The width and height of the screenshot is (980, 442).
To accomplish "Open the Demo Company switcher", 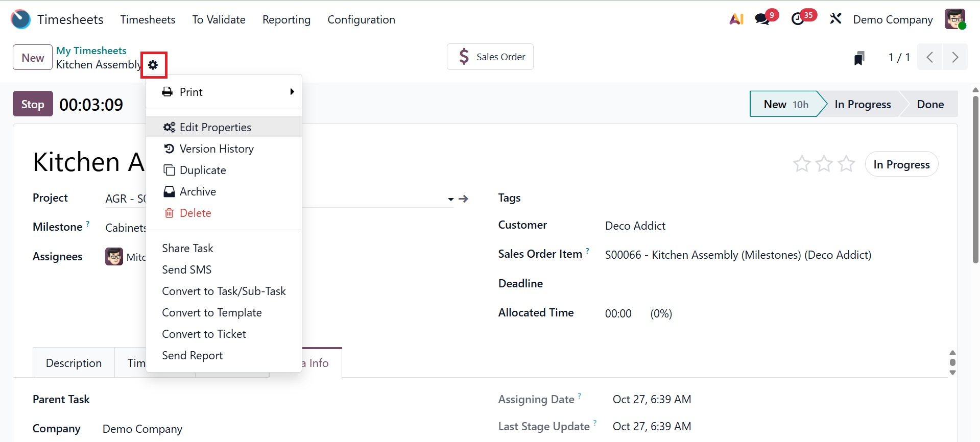I will [893, 19].
